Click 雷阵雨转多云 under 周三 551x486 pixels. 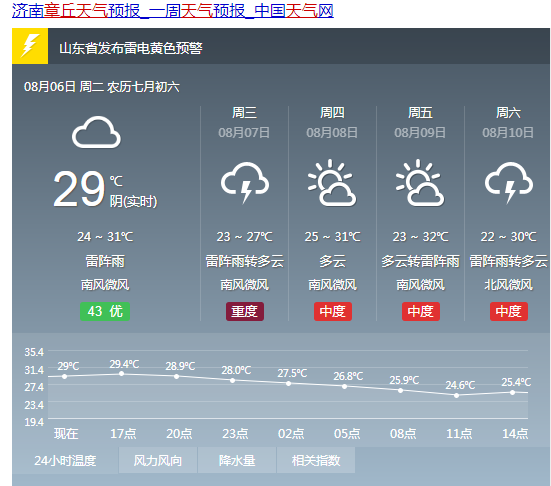[245, 261]
